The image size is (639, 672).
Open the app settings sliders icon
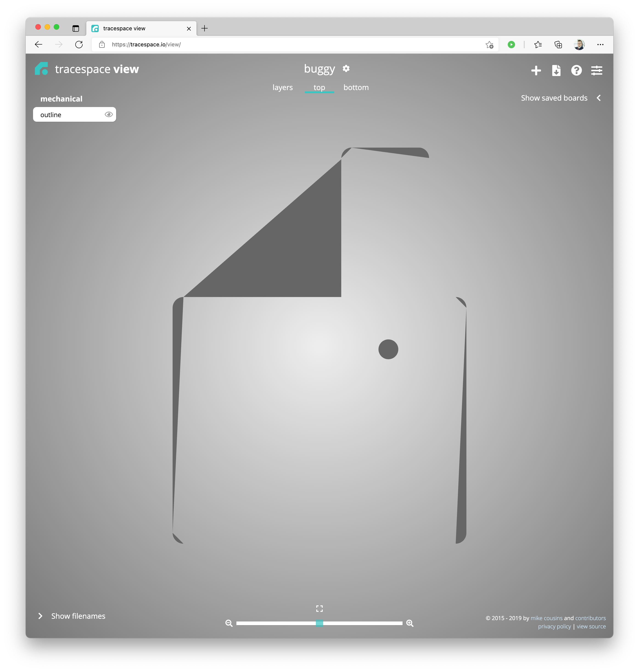point(597,71)
